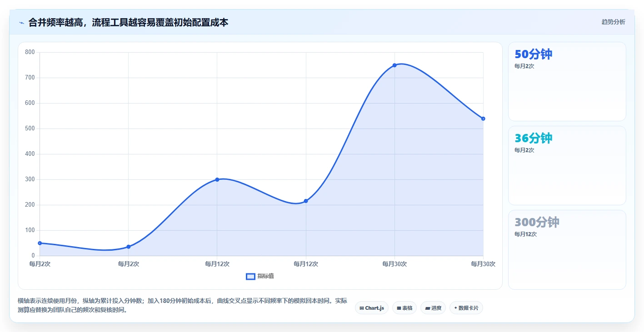
Task: Click the 800 y-axis label
Action: coord(30,52)
